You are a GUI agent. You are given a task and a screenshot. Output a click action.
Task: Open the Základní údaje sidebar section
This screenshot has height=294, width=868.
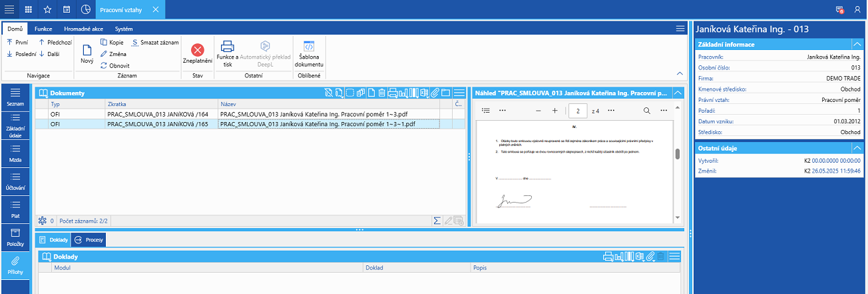[15, 126]
